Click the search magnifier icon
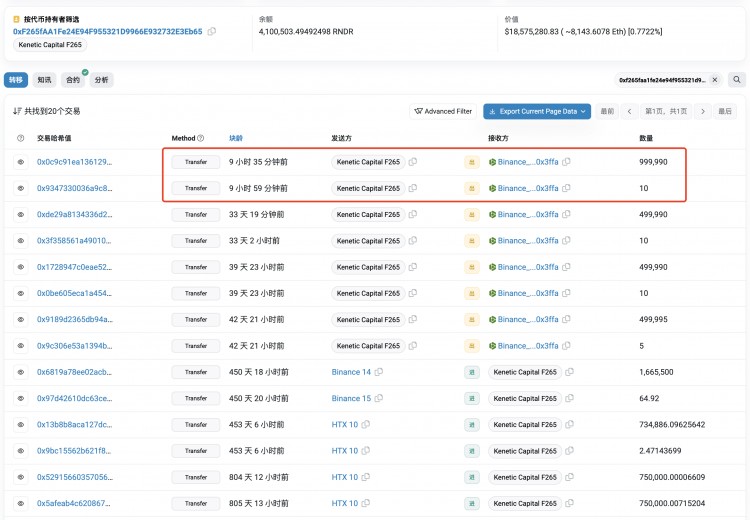The height and width of the screenshot is (520, 750). (737, 80)
